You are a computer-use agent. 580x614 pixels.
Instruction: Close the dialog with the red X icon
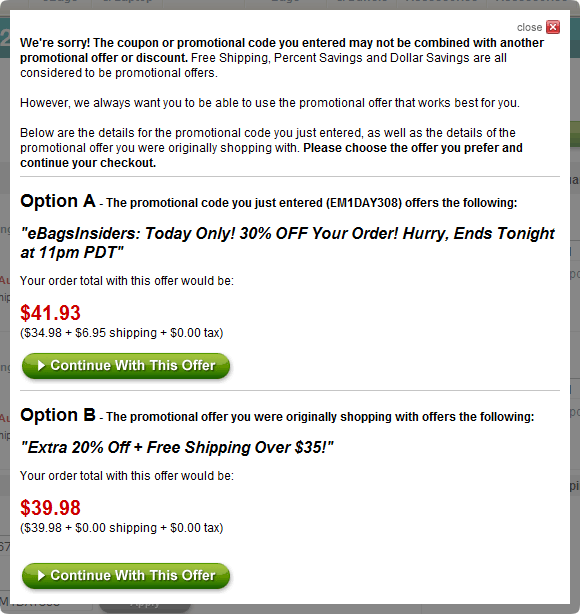click(x=553, y=27)
